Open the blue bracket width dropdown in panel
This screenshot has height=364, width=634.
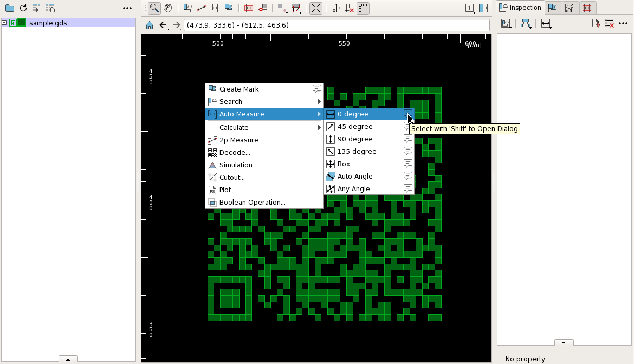[x=526, y=24]
